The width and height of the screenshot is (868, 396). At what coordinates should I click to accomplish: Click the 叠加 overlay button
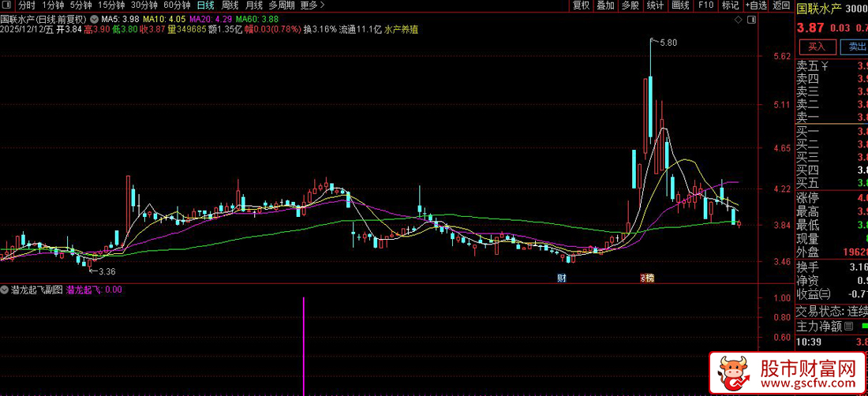tap(605, 6)
